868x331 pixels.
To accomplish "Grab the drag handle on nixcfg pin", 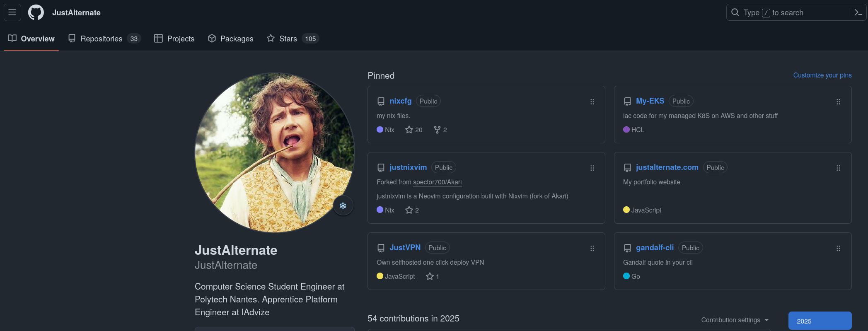I will [592, 102].
